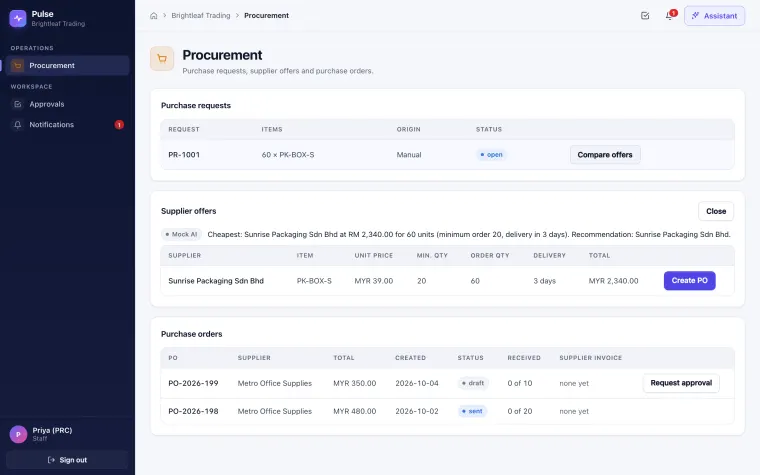Screen dimensions: 760x475
Task: Click the 0 of 10 received value
Action: pyautogui.click(x=520, y=383)
